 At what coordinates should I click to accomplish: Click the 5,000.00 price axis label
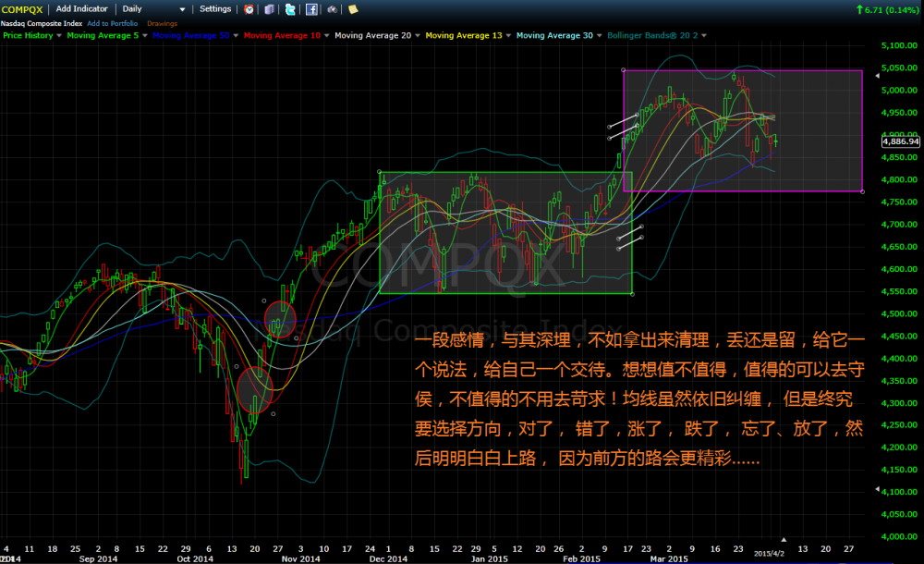(899, 91)
